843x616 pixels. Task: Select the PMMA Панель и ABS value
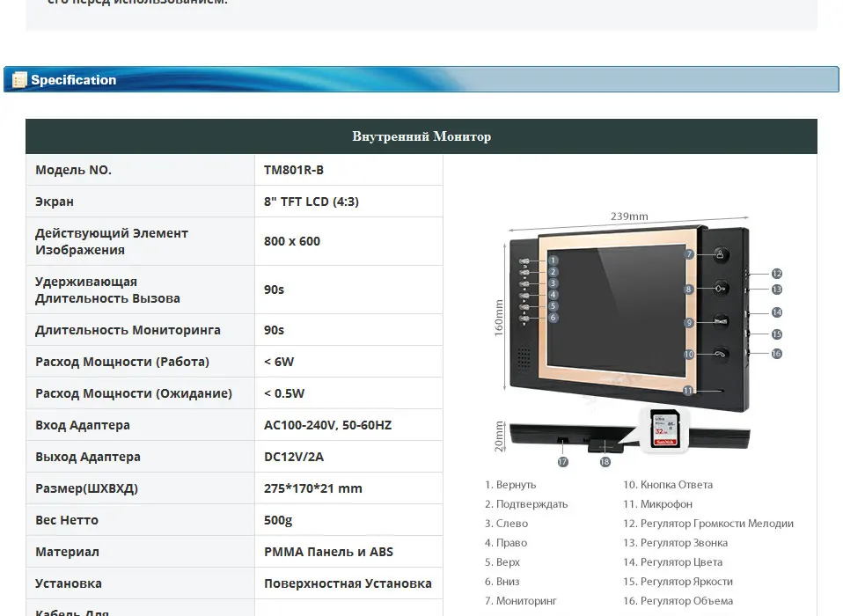tap(328, 552)
